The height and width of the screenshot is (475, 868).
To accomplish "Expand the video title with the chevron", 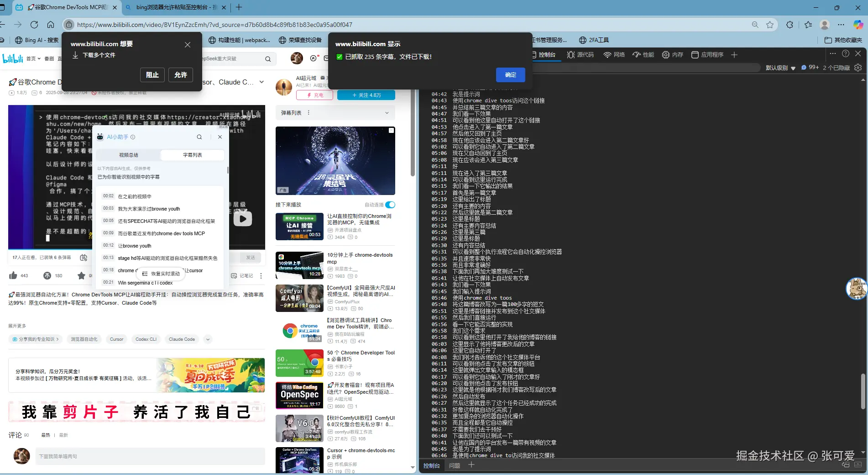I will pos(261,82).
